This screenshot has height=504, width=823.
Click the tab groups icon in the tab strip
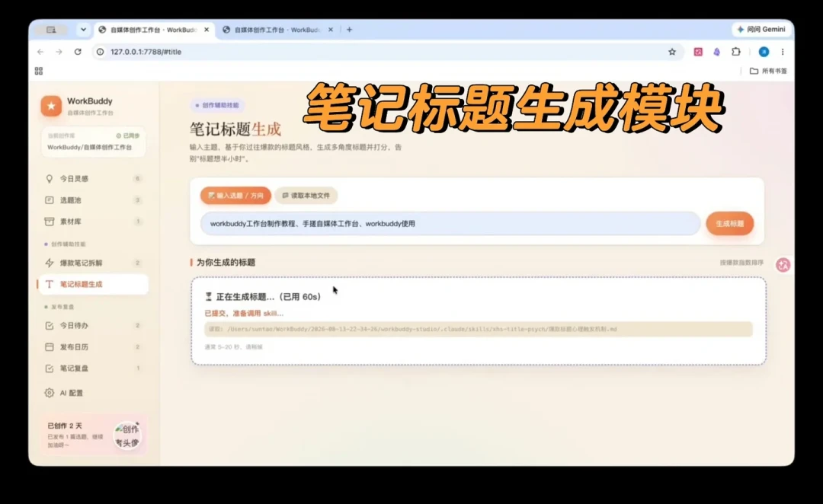pos(51,30)
